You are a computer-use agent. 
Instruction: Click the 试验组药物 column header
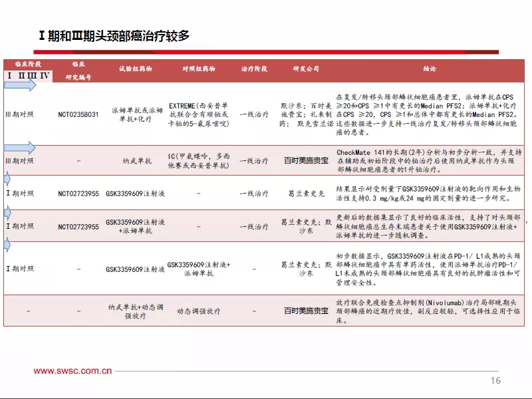[136, 69]
